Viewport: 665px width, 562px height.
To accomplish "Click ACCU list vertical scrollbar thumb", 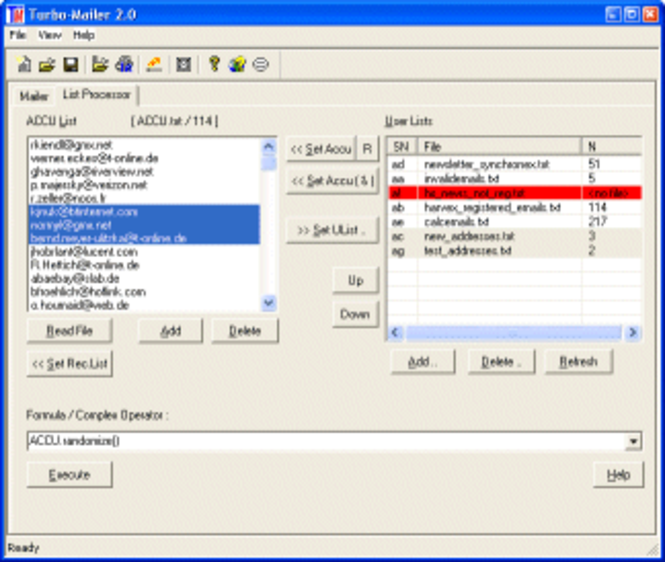I will (268, 163).
